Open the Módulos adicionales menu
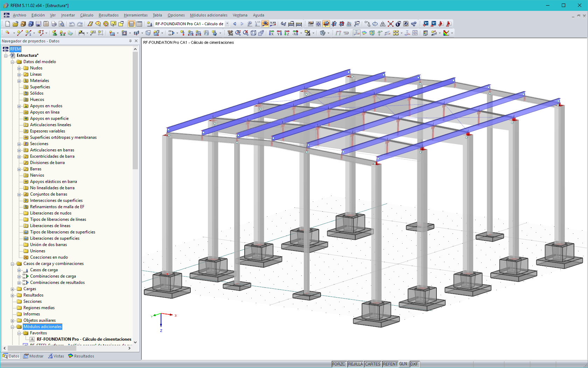588x368 pixels. (x=208, y=15)
